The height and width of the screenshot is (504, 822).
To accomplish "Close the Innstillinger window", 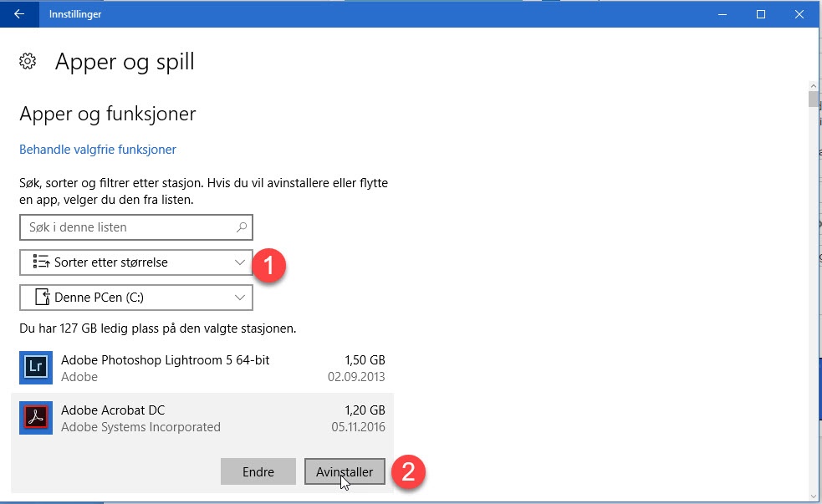I will coord(799,13).
